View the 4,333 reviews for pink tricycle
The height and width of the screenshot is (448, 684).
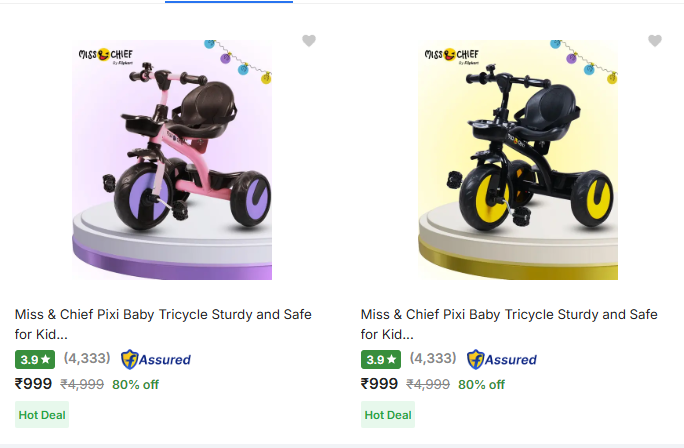click(x=87, y=358)
